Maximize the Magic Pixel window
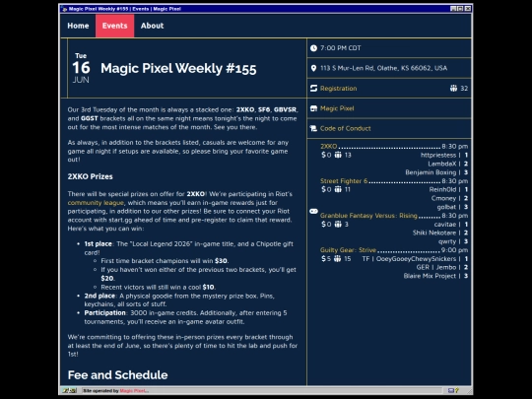The width and height of the screenshot is (532, 399). [460, 9]
